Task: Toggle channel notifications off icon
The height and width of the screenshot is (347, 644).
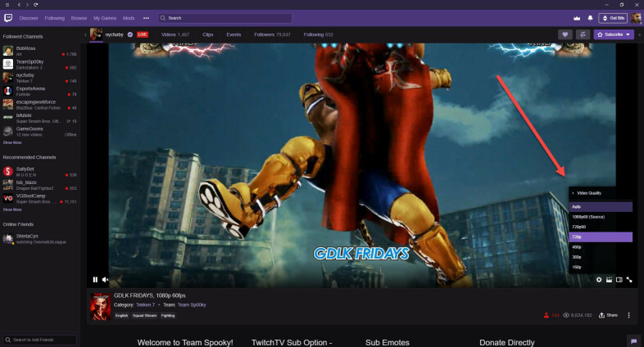Action: click(583, 34)
